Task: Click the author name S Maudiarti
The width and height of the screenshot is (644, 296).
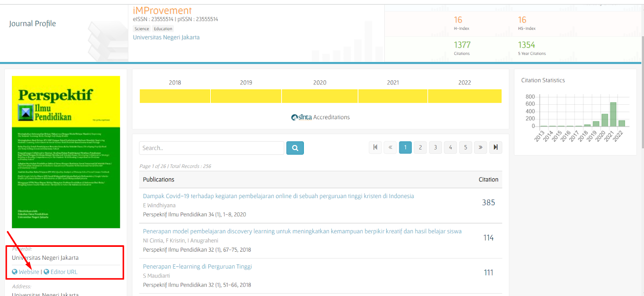Action: [157, 276]
